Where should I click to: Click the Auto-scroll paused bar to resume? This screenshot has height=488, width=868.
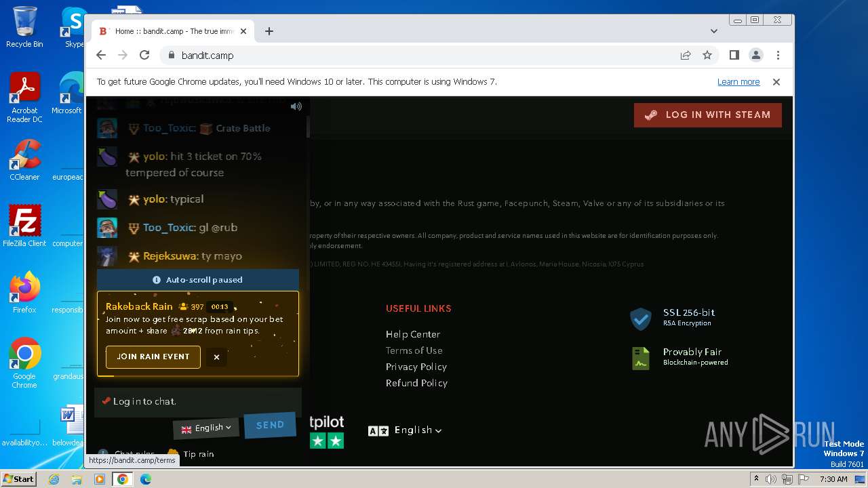pyautogui.click(x=198, y=280)
